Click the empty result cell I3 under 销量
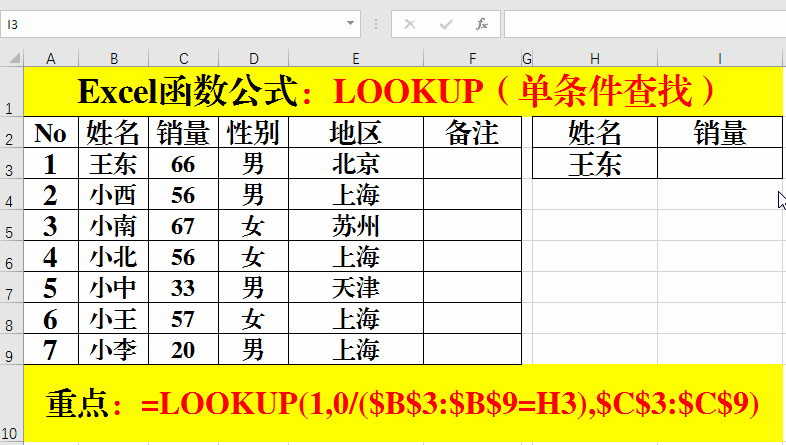The width and height of the screenshot is (786, 445). (720, 164)
